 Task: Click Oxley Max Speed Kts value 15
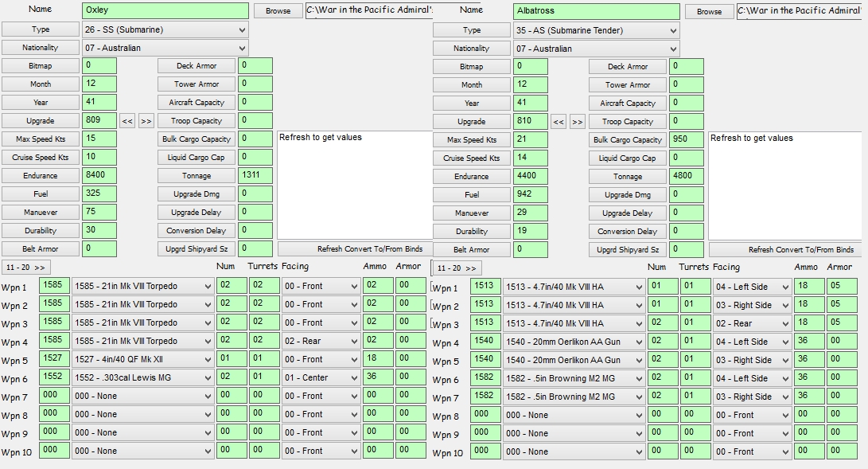tap(99, 139)
